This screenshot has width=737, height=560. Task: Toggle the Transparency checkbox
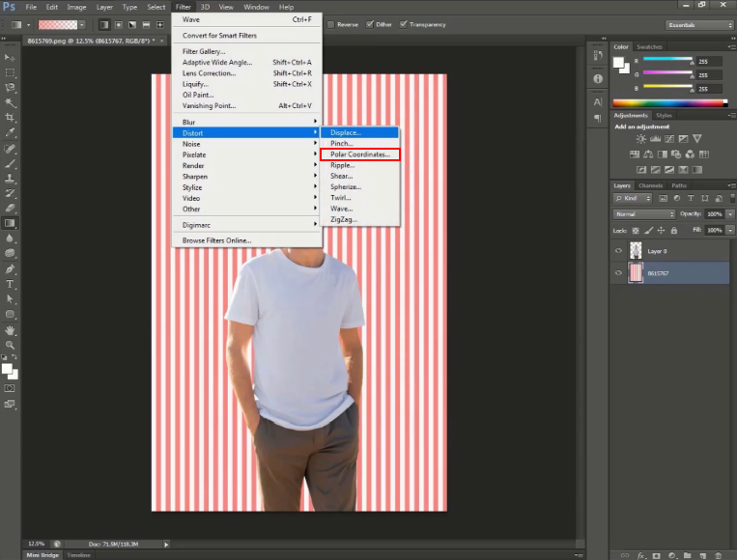(404, 24)
